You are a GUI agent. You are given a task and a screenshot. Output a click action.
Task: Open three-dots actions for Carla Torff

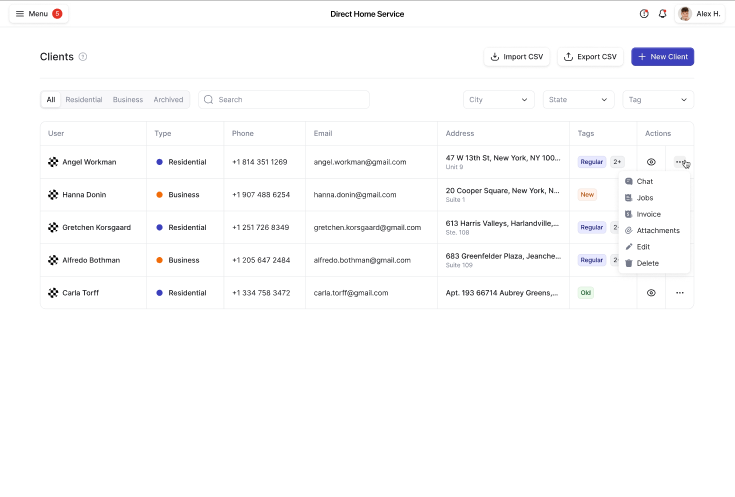(x=679, y=293)
